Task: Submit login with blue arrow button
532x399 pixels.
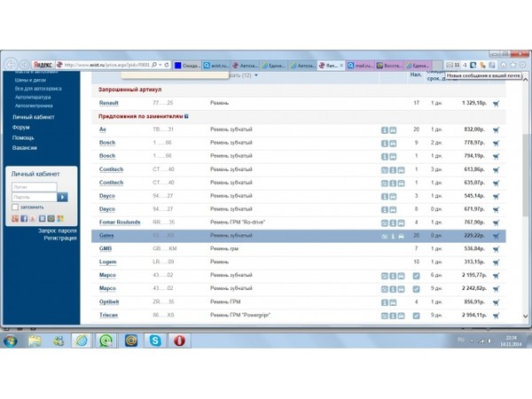Action: (x=62, y=197)
